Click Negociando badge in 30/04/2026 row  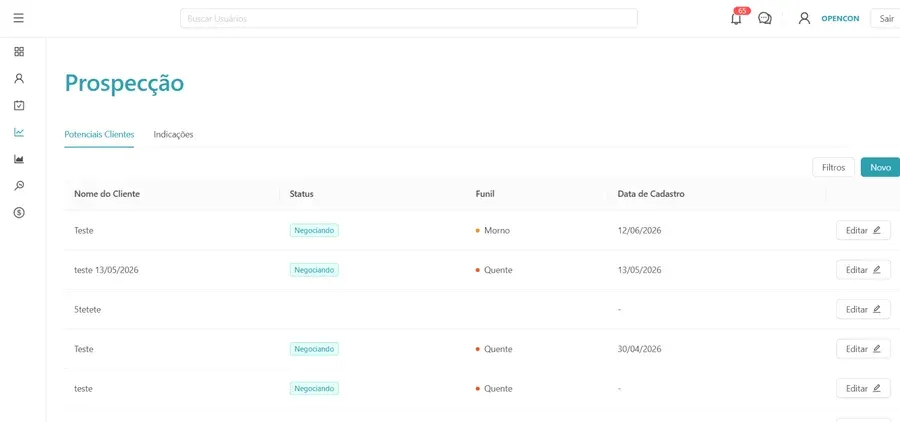coord(314,349)
